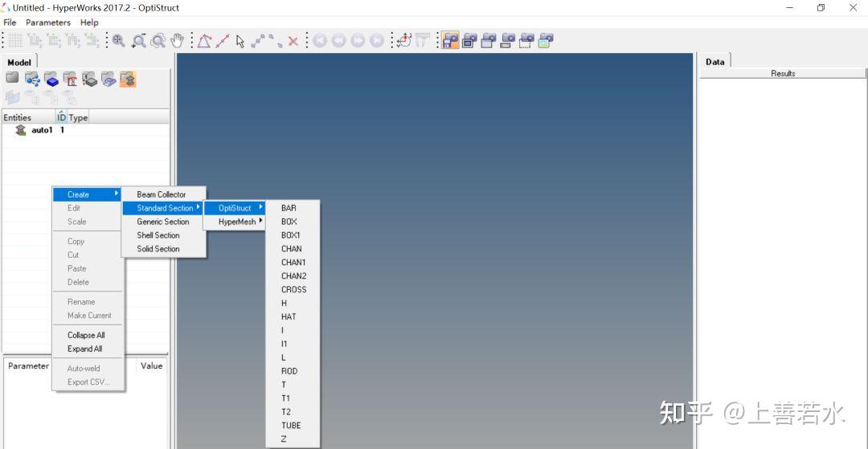Click the zoom-fit magnifier with arrows icon
This screenshot has width=868, height=449.
(118, 40)
